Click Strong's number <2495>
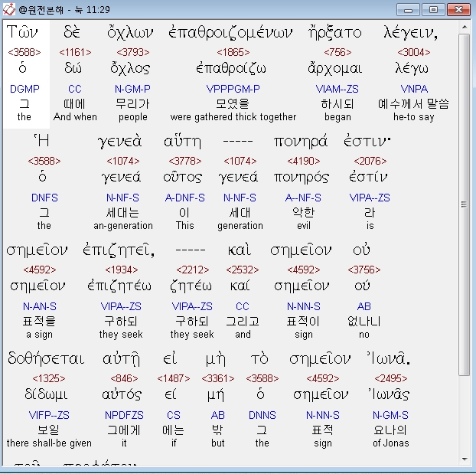 coord(391,378)
